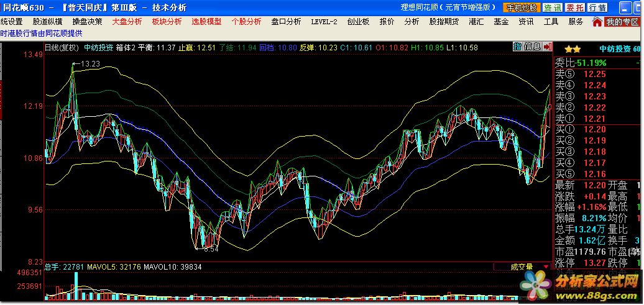Select the 卖③ 12.23 ask row
The width and height of the screenshot is (644, 305).
pos(598,96)
